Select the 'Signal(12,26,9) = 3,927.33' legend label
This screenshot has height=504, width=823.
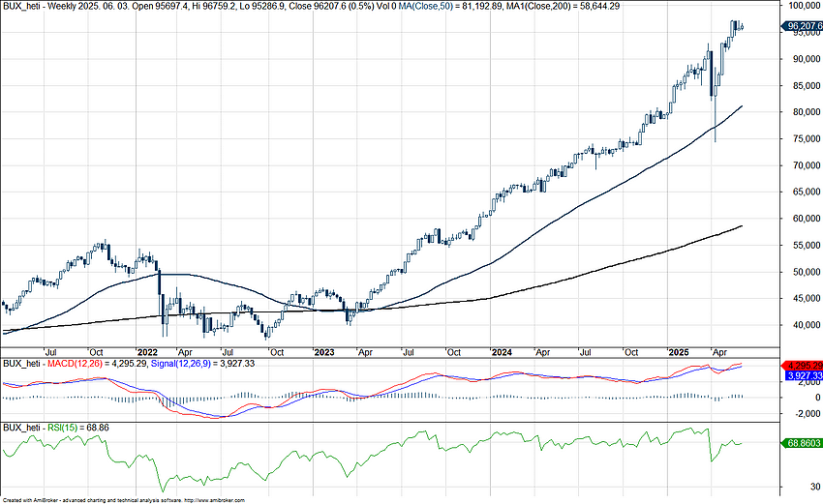202,364
